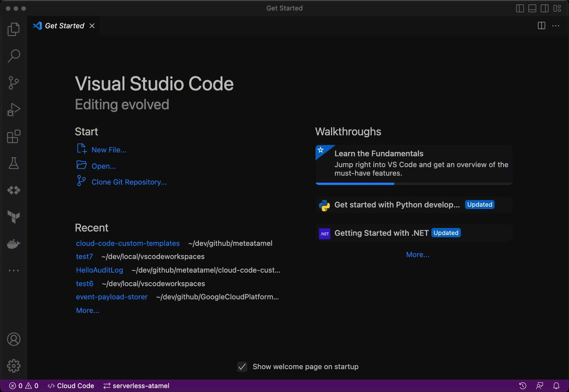Open editor More Actions ellipsis
This screenshot has height=392, width=569.
(x=556, y=26)
